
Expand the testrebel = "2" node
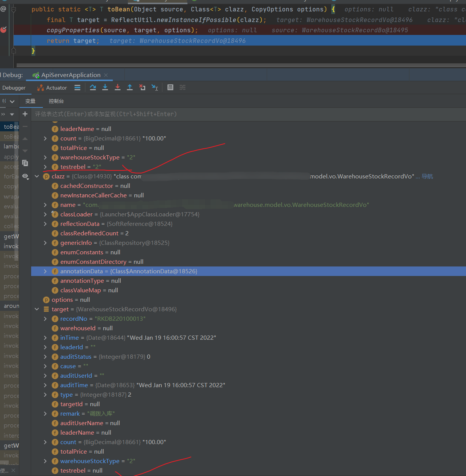(x=45, y=167)
